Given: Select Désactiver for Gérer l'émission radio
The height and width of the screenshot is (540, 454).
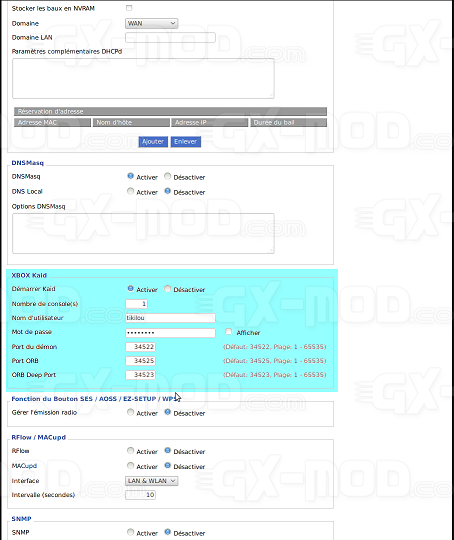Looking at the screenshot, I should coord(167,412).
